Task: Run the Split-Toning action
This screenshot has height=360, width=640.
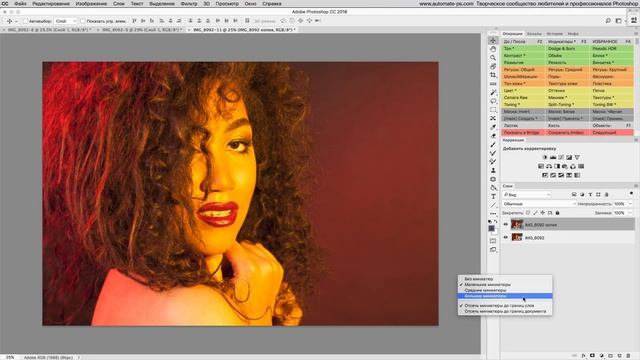Action: 567,104
